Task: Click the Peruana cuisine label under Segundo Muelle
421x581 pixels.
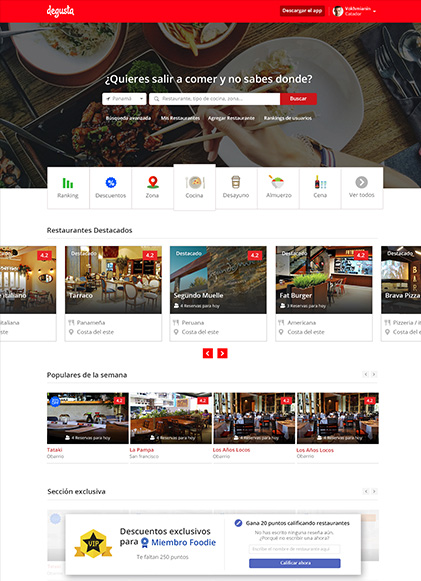Action: (193, 323)
